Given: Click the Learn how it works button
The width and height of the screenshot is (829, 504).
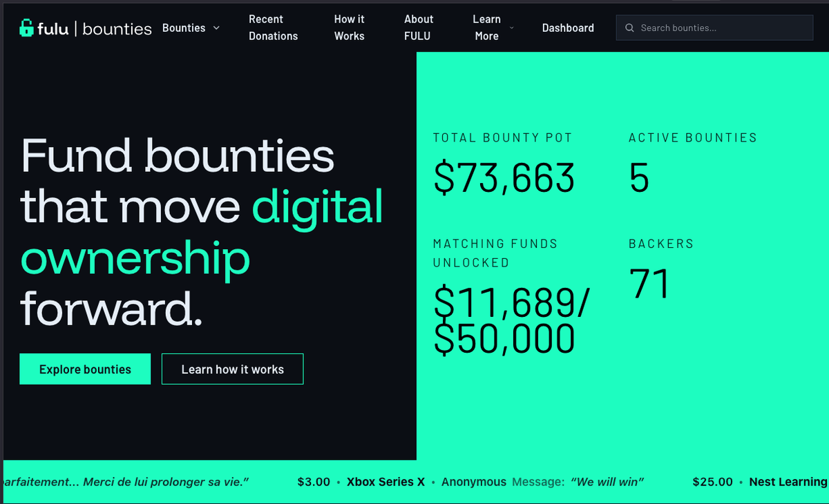Looking at the screenshot, I should click(232, 369).
